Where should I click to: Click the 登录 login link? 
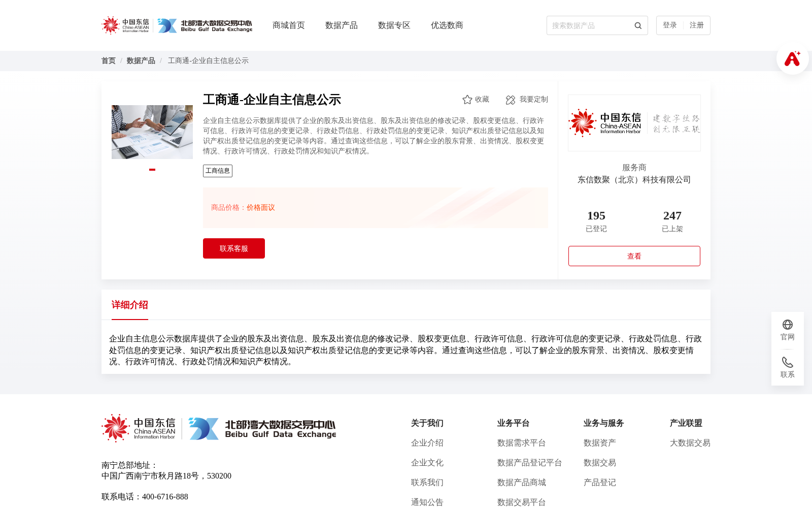(670, 25)
